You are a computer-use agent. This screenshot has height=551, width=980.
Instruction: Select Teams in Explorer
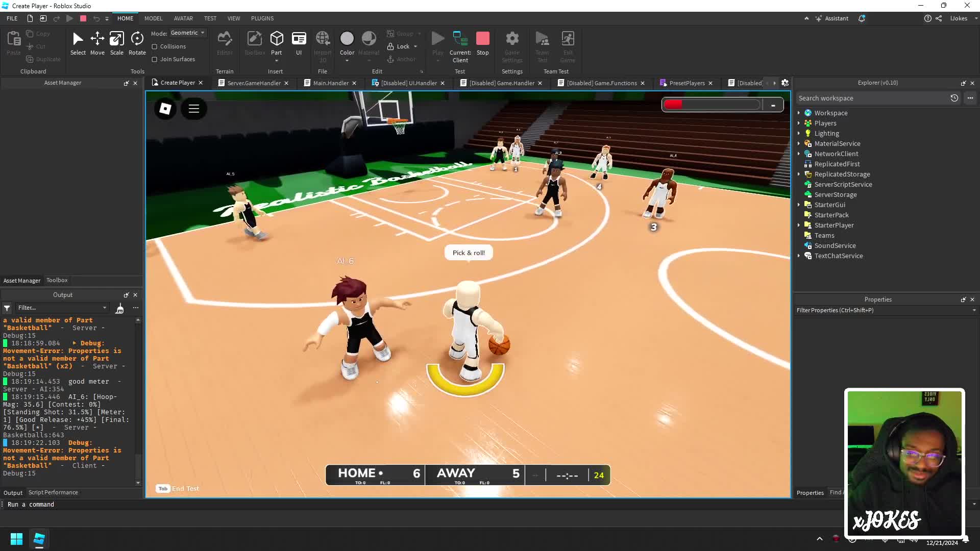tap(824, 235)
